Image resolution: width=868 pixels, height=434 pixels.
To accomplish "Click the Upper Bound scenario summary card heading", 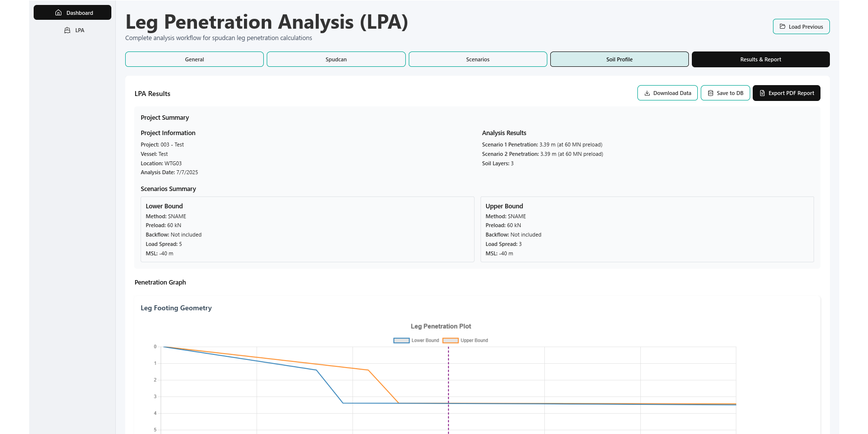I will pyautogui.click(x=504, y=206).
